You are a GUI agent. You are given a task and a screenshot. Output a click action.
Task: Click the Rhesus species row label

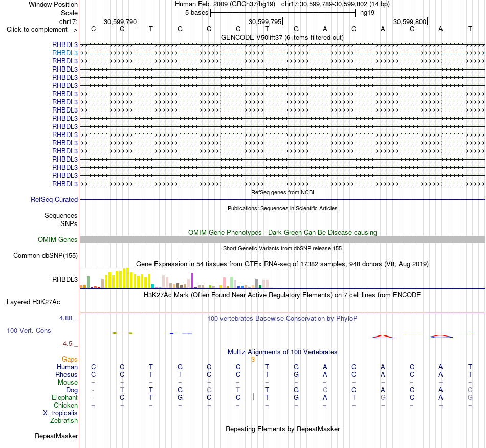tap(67, 375)
